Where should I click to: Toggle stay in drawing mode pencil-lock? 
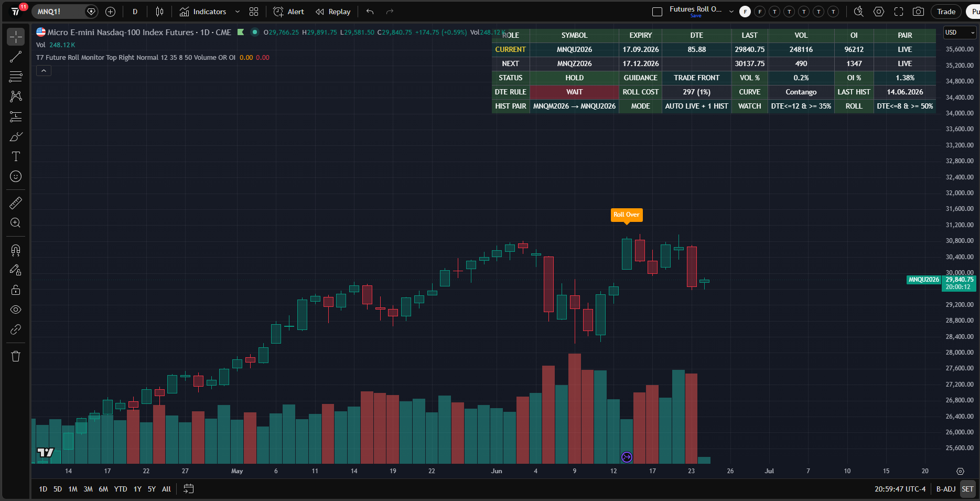(x=16, y=270)
